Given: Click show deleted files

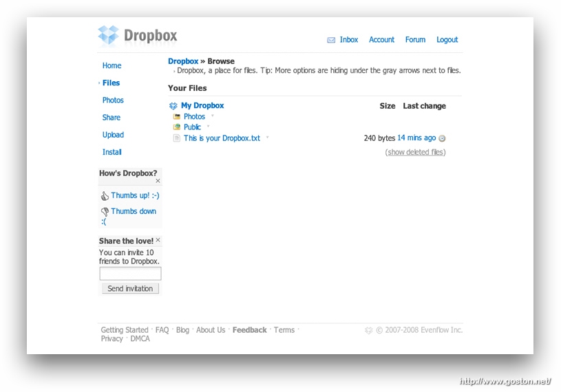Looking at the screenshot, I should pyautogui.click(x=415, y=152).
